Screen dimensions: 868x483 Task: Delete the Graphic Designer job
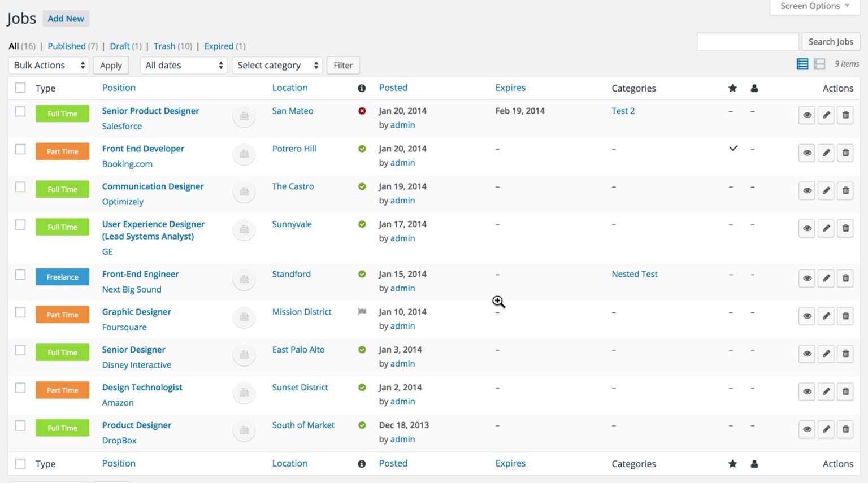coord(845,316)
